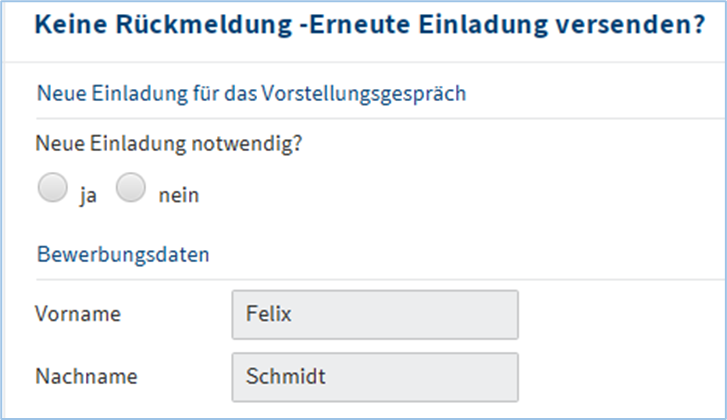Viewport: 727px width, 420px height.
Task: Select the 'nein' radio button
Action: click(131, 187)
